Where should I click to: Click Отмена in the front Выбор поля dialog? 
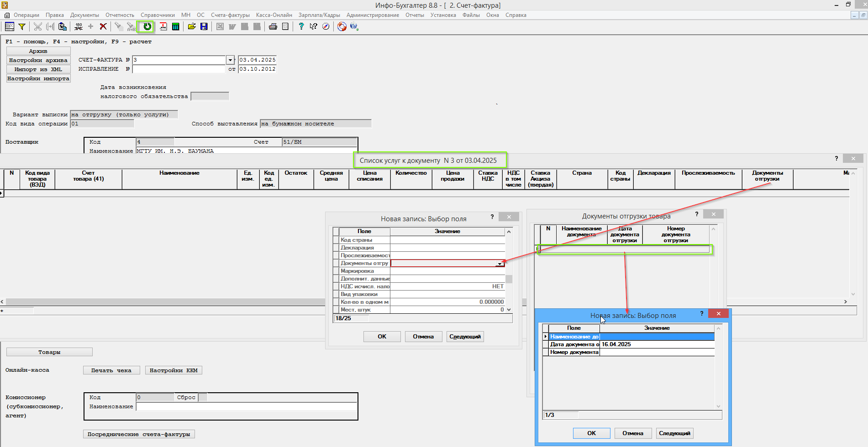point(633,433)
